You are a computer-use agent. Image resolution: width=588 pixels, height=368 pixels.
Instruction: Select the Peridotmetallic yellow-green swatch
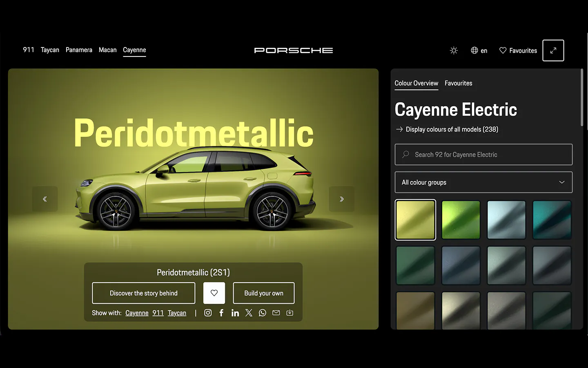(415, 220)
